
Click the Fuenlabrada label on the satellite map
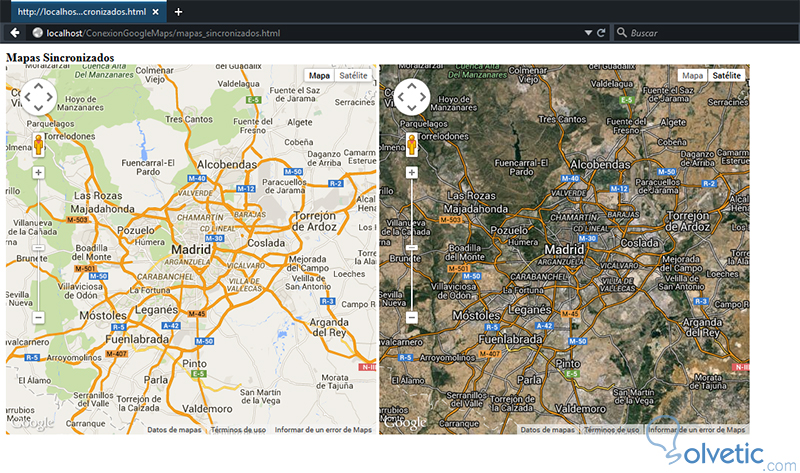click(x=510, y=339)
